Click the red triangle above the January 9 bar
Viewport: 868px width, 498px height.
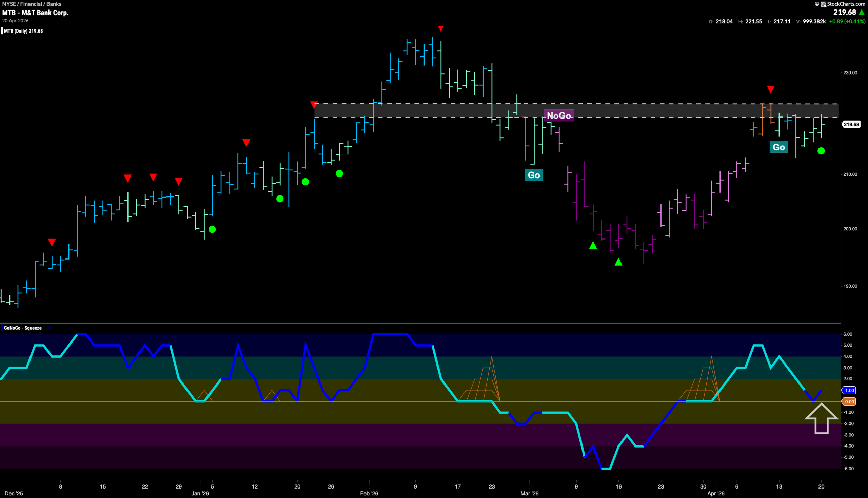coord(246,143)
